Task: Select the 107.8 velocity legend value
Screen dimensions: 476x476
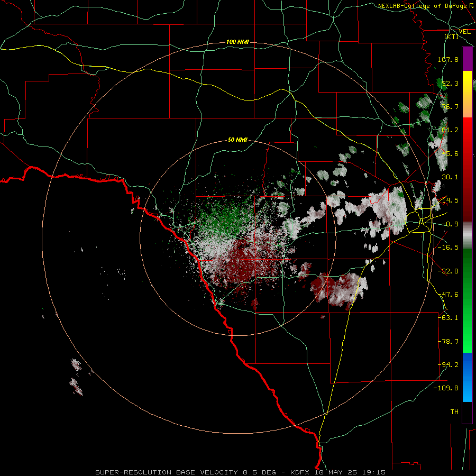Action: click(448, 59)
